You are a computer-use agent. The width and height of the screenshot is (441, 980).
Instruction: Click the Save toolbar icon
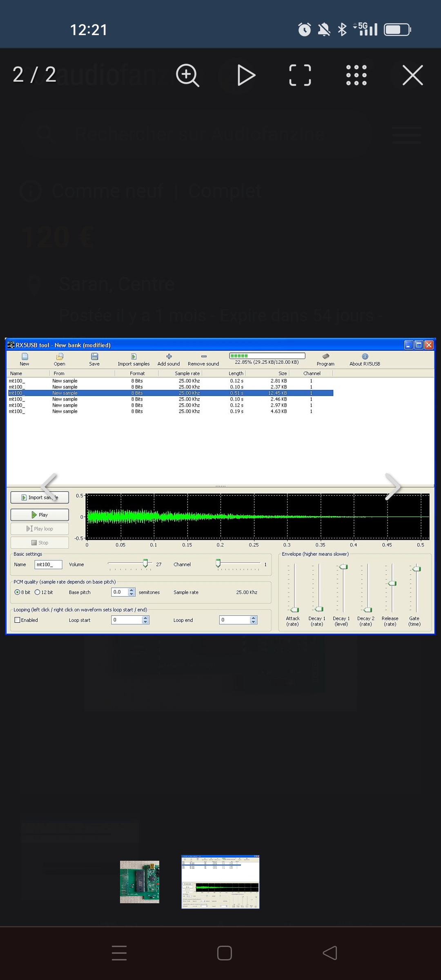94,359
